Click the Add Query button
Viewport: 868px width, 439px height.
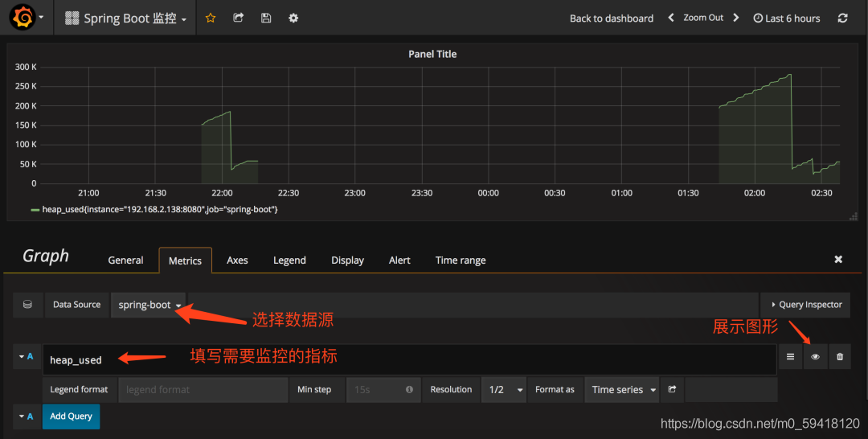pyautogui.click(x=71, y=416)
